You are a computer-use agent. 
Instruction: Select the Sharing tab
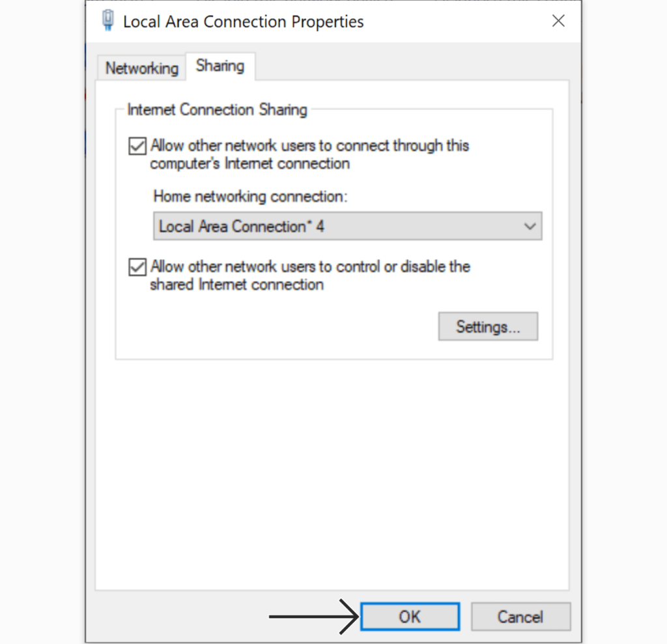[x=220, y=65]
